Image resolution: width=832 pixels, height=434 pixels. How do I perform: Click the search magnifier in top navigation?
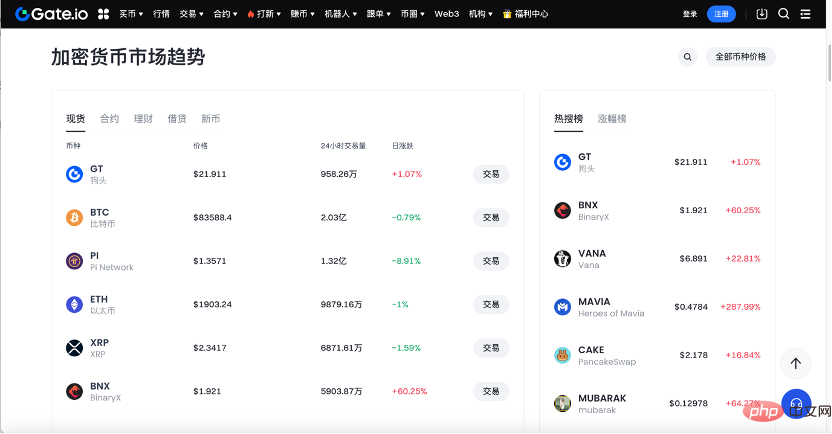pyautogui.click(x=783, y=14)
